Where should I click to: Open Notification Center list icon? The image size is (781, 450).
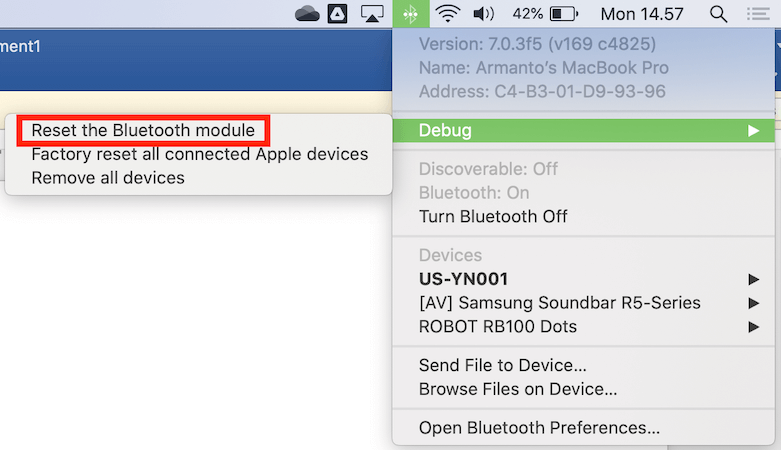coord(758,13)
